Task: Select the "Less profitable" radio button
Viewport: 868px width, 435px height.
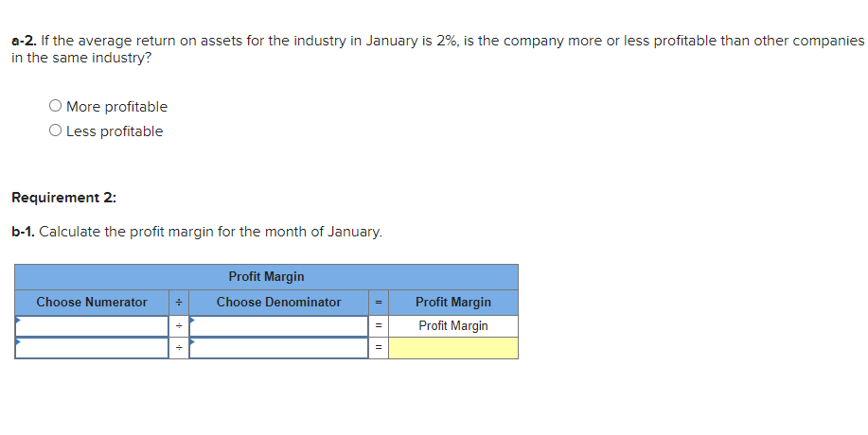Action: tap(57, 131)
